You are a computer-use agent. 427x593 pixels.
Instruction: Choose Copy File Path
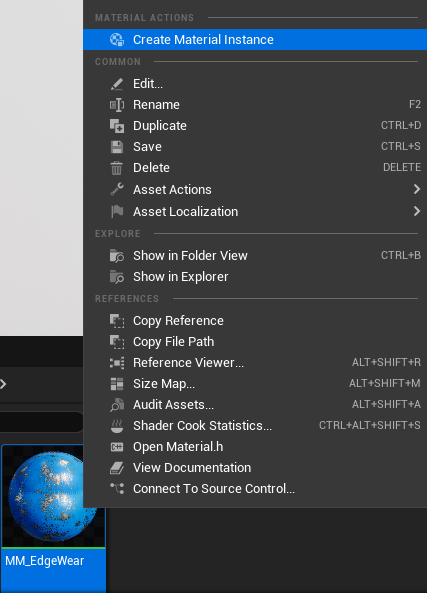(x=255, y=342)
